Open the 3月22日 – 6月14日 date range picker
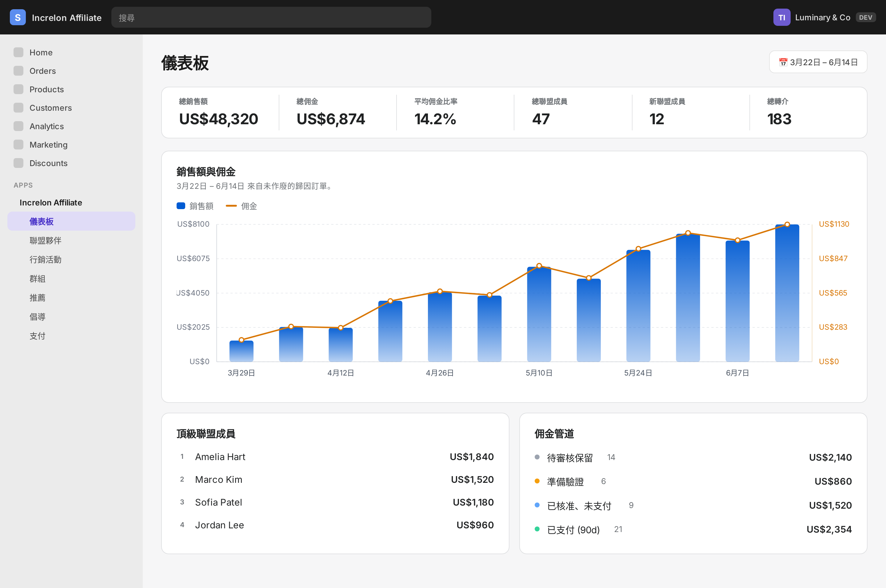Image resolution: width=886 pixels, height=588 pixels. pyautogui.click(x=818, y=62)
